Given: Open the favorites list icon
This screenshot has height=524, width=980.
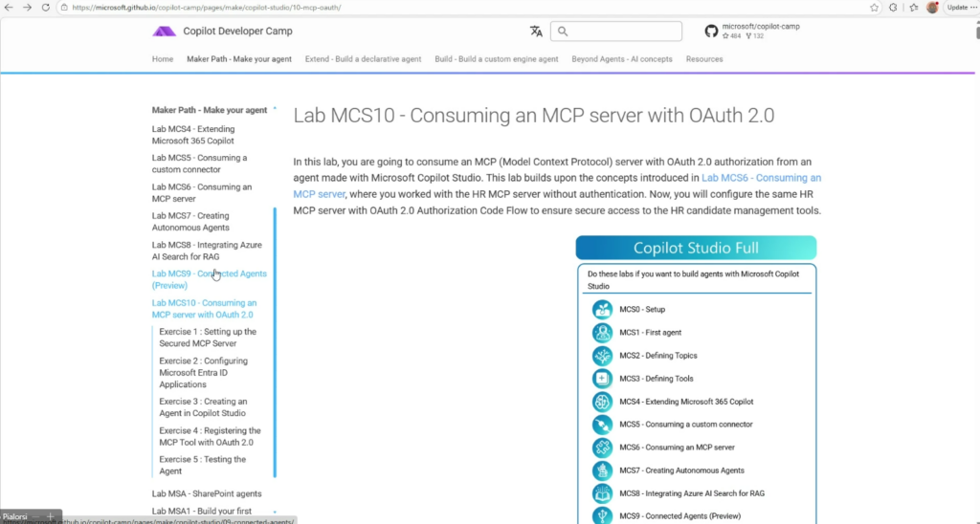Looking at the screenshot, I should click(x=914, y=8).
